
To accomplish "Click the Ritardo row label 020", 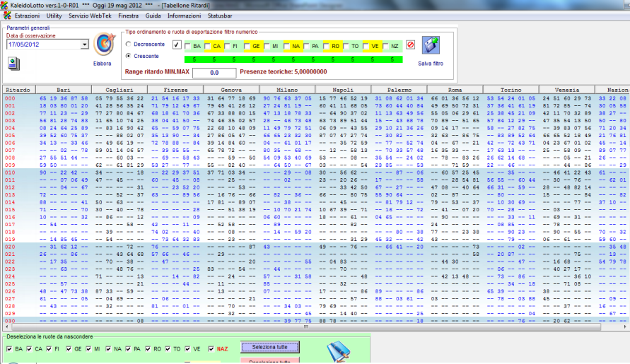I will point(10,247).
